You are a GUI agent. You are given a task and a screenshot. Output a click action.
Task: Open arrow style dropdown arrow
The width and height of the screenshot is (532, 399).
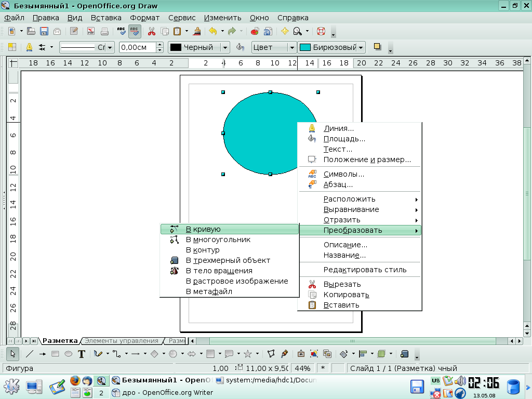point(51,47)
